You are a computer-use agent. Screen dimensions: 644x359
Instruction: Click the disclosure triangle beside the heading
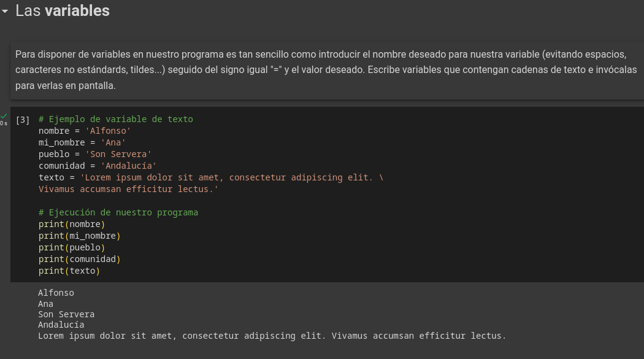(x=6, y=10)
